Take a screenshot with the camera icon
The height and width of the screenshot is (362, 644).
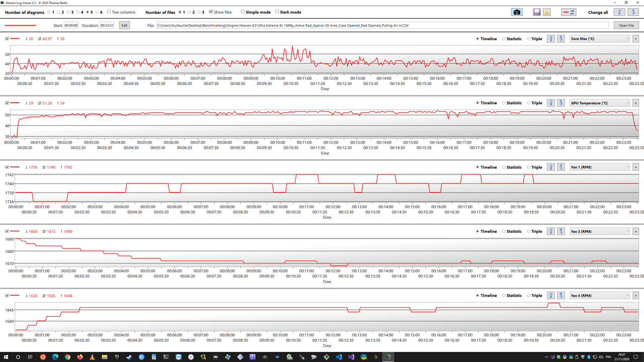(x=517, y=12)
